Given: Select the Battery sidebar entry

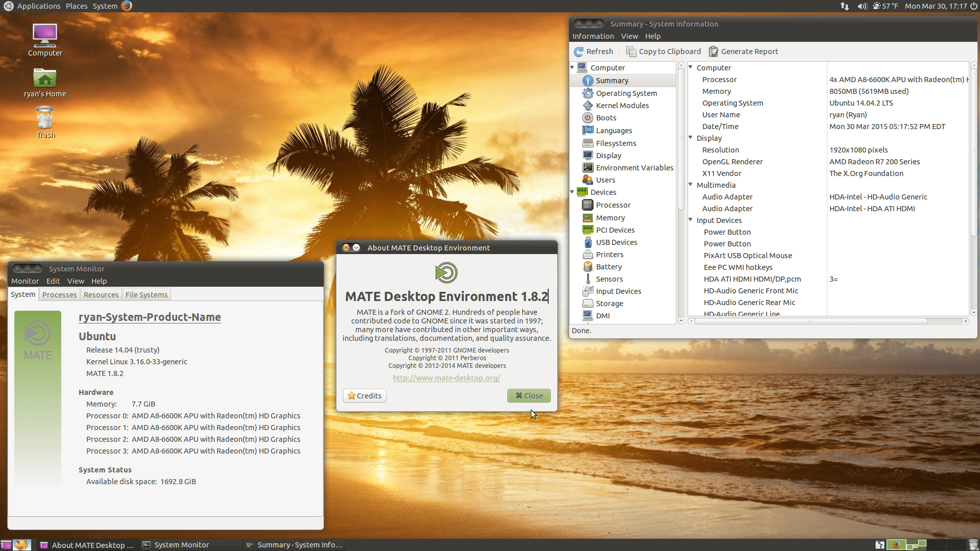Looking at the screenshot, I should pos(608,267).
